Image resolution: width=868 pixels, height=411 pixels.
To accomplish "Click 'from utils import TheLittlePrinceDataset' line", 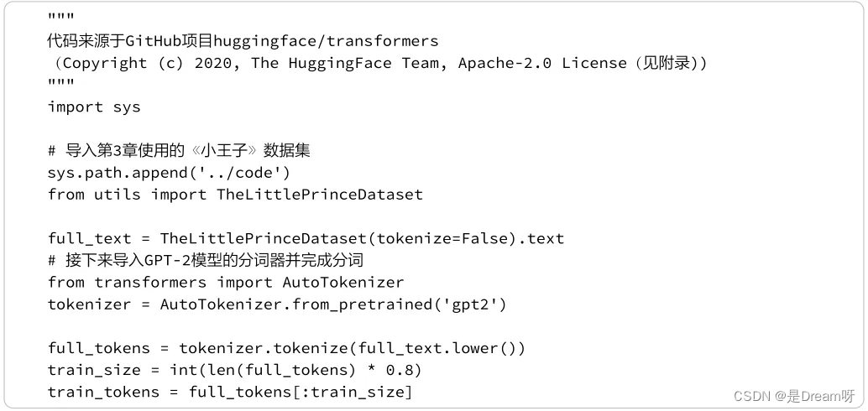I will click(x=235, y=195).
